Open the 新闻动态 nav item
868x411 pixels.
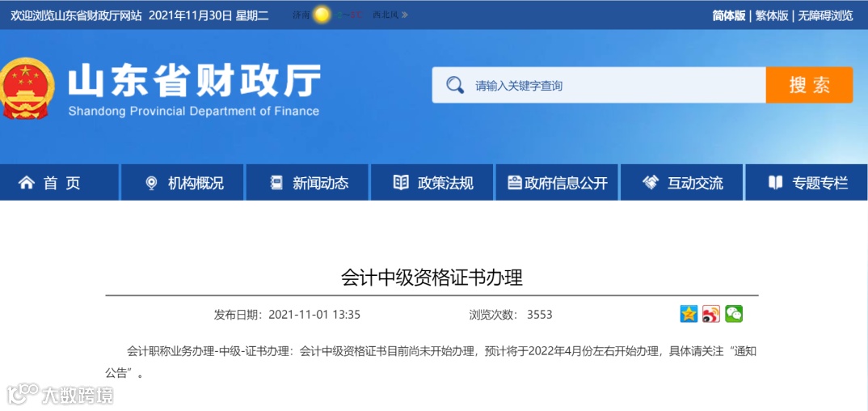pyautogui.click(x=307, y=182)
